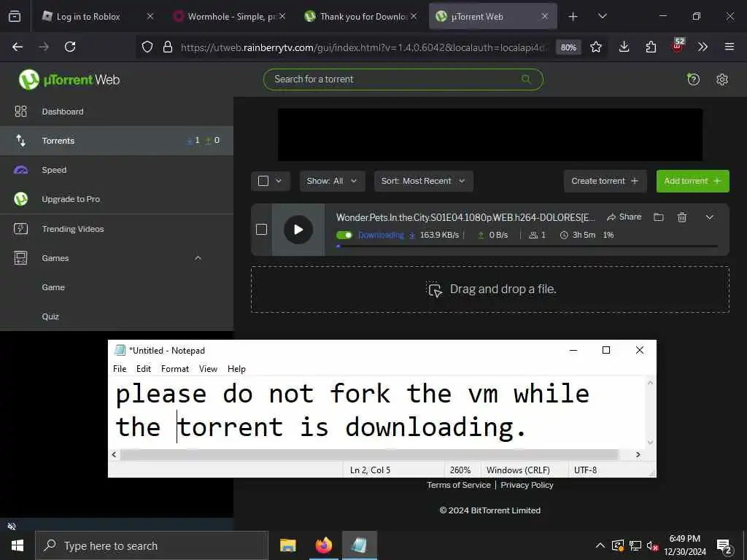The height and width of the screenshot is (560, 747).
Task: Open Firefox View icon in tab bar
Action: (x=15, y=16)
